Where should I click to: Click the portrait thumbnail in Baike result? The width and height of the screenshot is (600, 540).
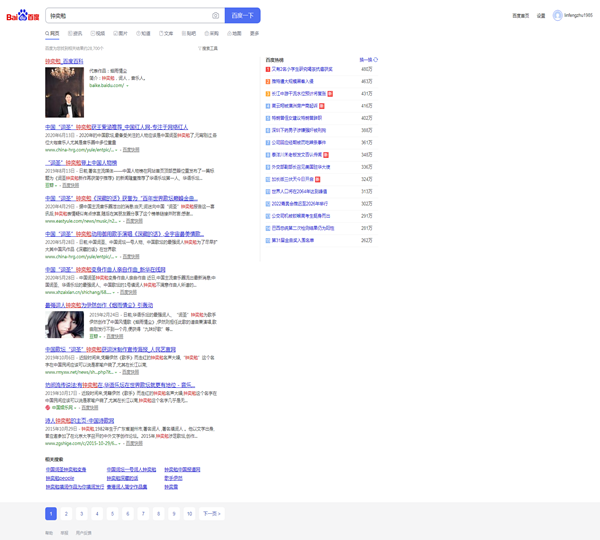click(x=65, y=92)
